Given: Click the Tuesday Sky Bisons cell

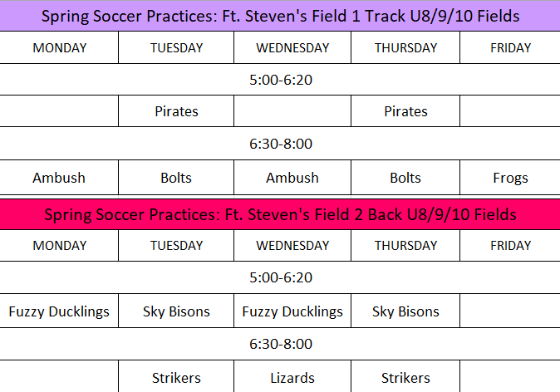Looking at the screenshot, I should (x=176, y=312).
